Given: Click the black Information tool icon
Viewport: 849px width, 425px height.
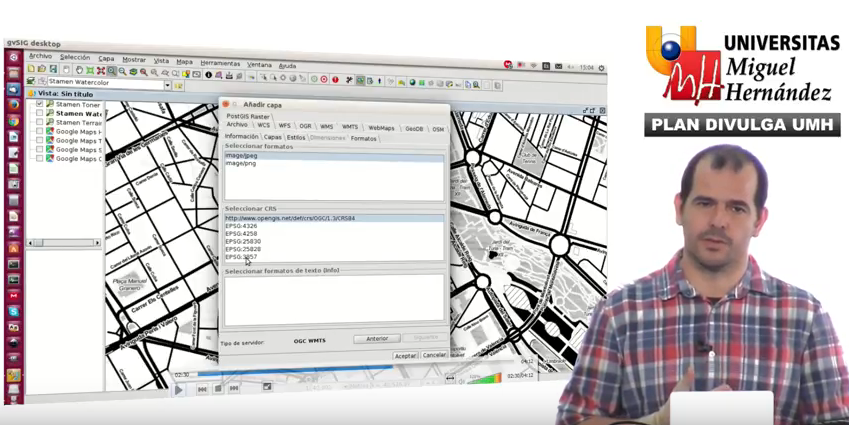Looking at the screenshot, I should pyautogui.click(x=208, y=75).
